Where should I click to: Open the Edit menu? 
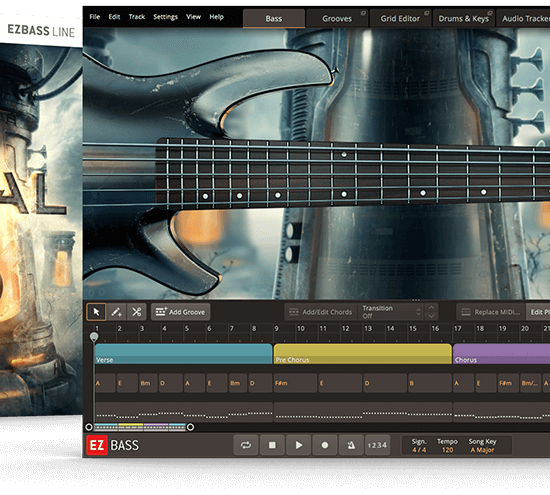coord(114,17)
